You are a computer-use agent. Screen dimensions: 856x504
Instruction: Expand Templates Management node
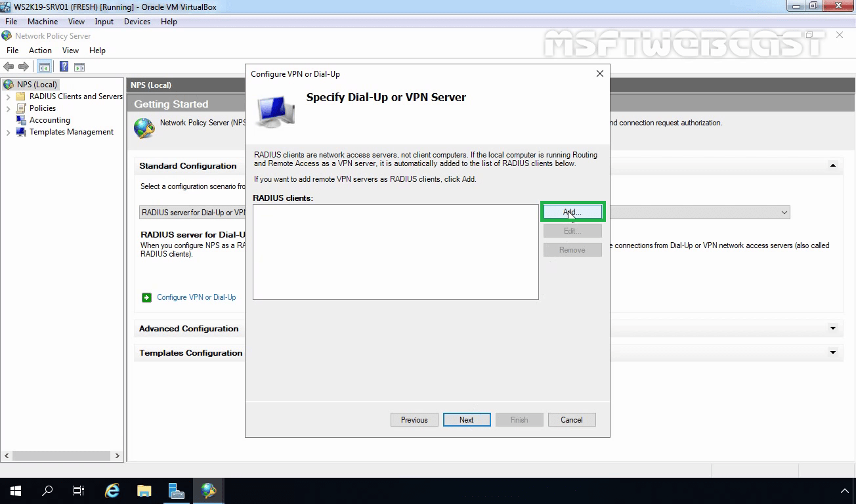coord(8,132)
